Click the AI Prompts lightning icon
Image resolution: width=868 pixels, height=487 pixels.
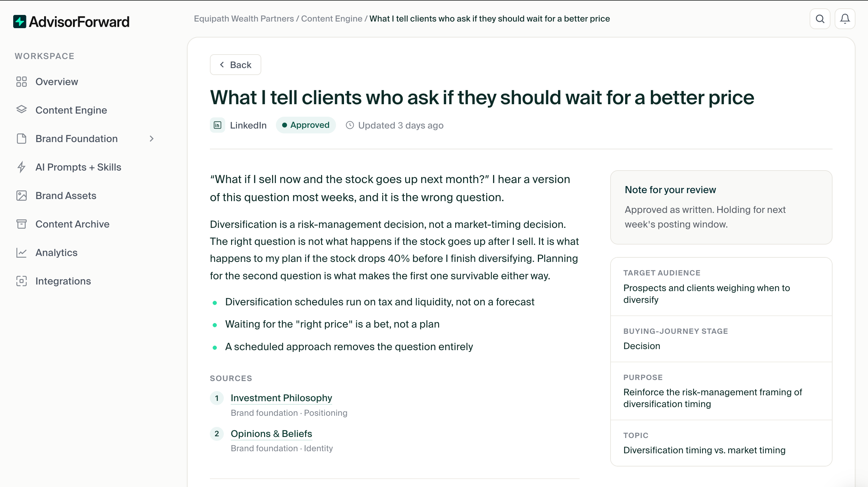click(22, 167)
